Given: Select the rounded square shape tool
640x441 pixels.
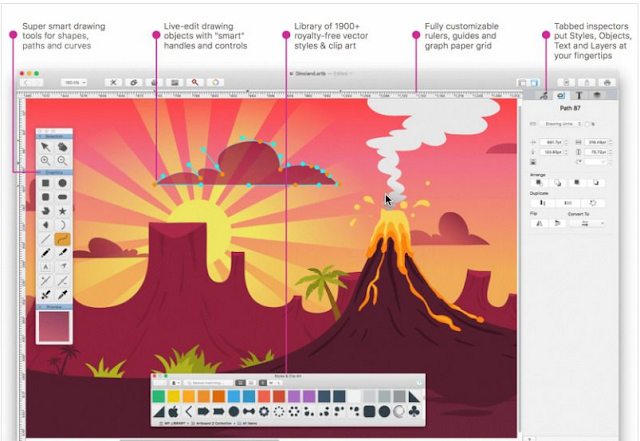Looking at the screenshot, I should click(45, 197).
